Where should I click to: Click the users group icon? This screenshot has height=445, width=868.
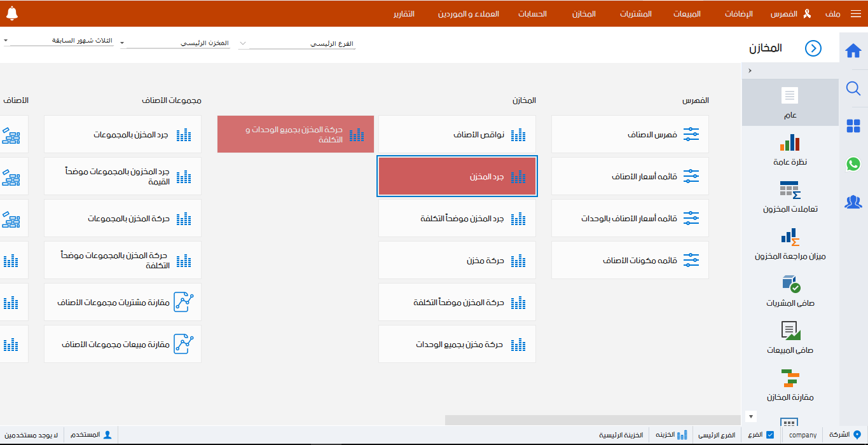[x=853, y=202]
